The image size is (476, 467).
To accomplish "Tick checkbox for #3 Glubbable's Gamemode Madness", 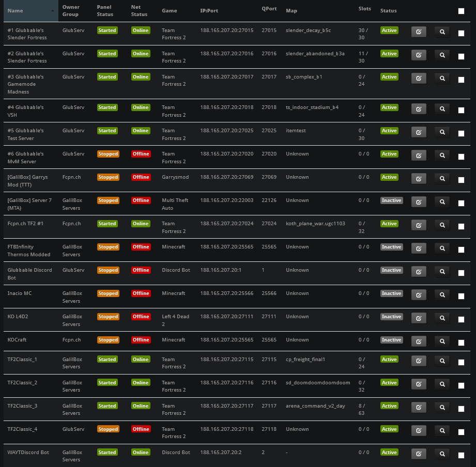I will click(x=461, y=80).
